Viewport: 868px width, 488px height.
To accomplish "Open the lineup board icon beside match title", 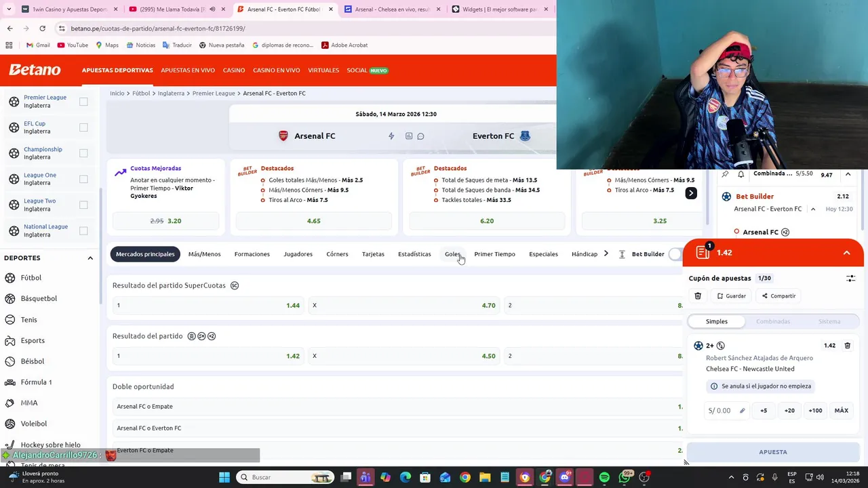I will (409, 136).
